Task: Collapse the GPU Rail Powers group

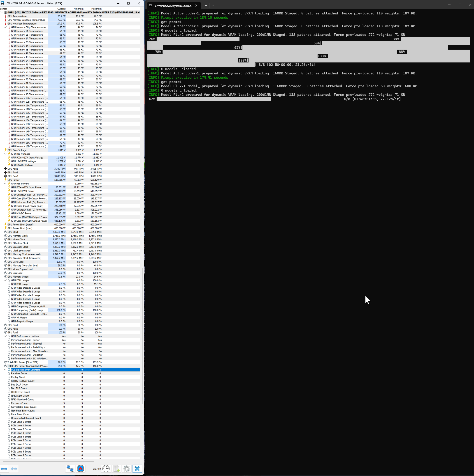Action: (5, 184)
